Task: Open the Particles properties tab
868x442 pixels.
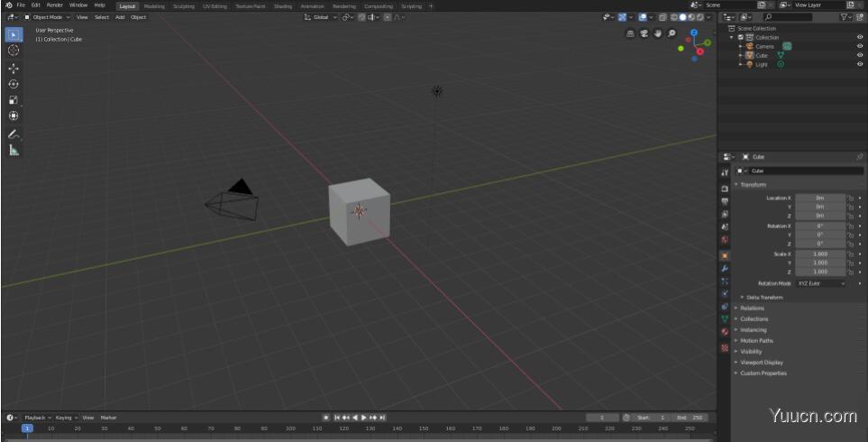Action: pos(725,281)
